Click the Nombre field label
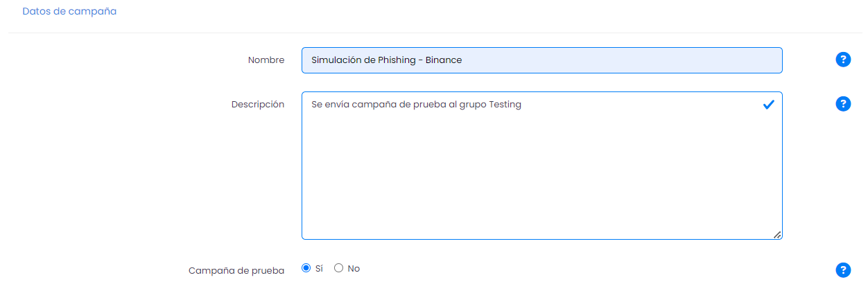This screenshot has height=282, width=868. [266, 60]
